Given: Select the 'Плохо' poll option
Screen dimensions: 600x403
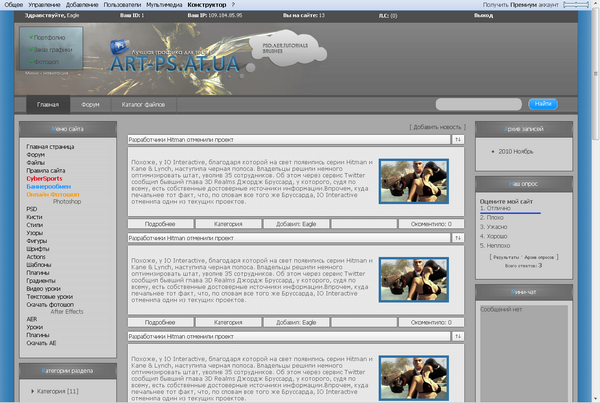Looking at the screenshot, I should click(x=494, y=217).
